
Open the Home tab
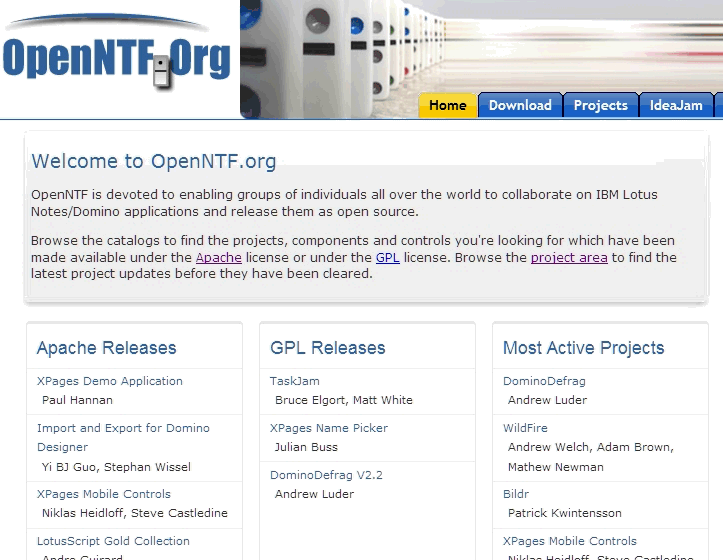coord(448,105)
